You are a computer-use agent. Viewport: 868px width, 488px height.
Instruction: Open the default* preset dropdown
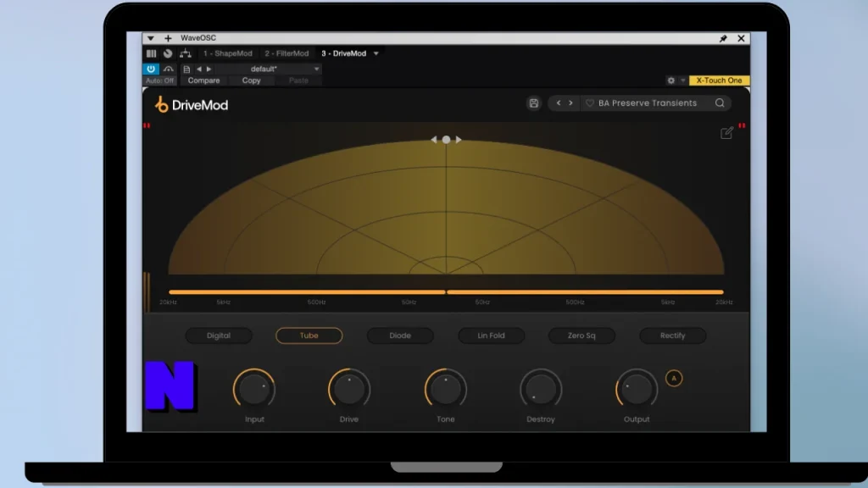point(268,69)
